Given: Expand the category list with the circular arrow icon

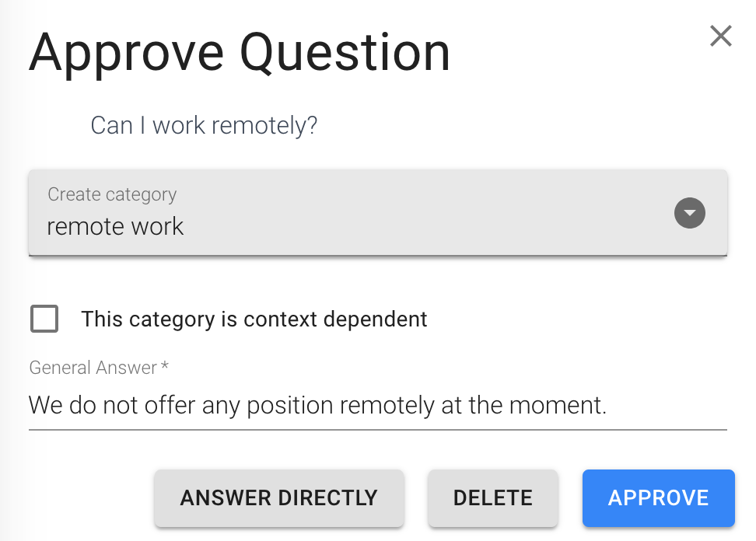Looking at the screenshot, I should (689, 213).
